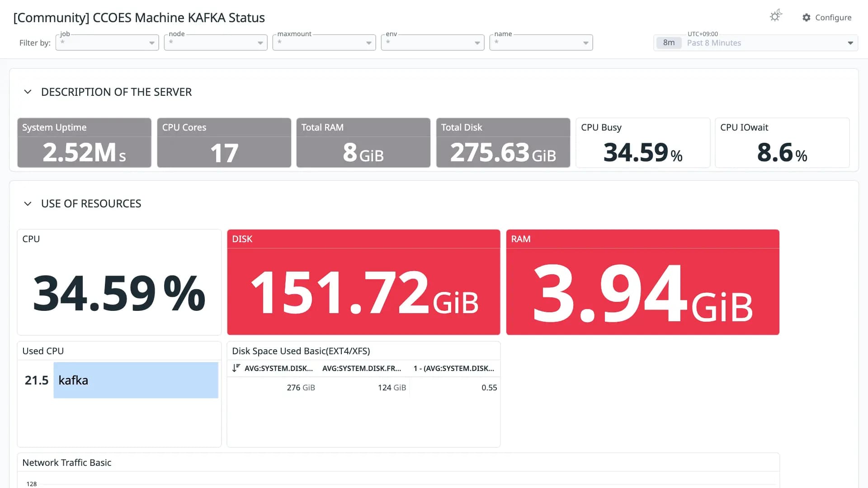Open the maxmount filter dropdown
Screen dimensions: 868x488
pyautogui.click(x=324, y=42)
